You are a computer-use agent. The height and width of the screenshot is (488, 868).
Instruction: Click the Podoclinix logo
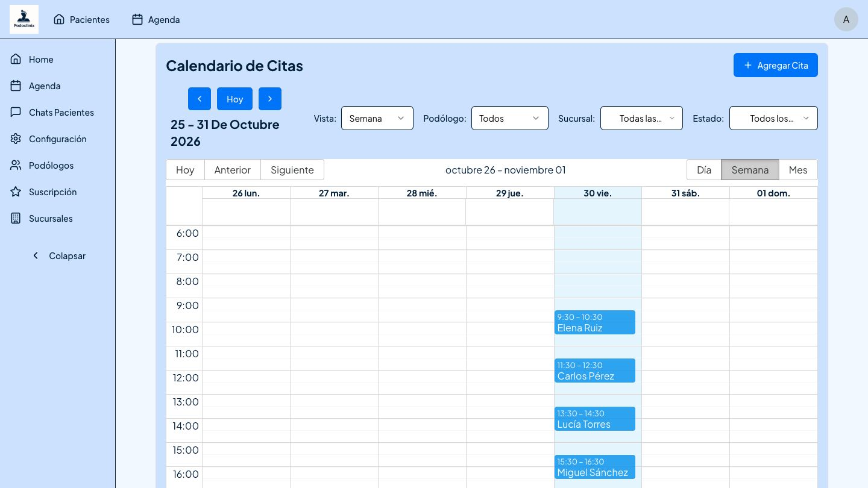tap(24, 19)
